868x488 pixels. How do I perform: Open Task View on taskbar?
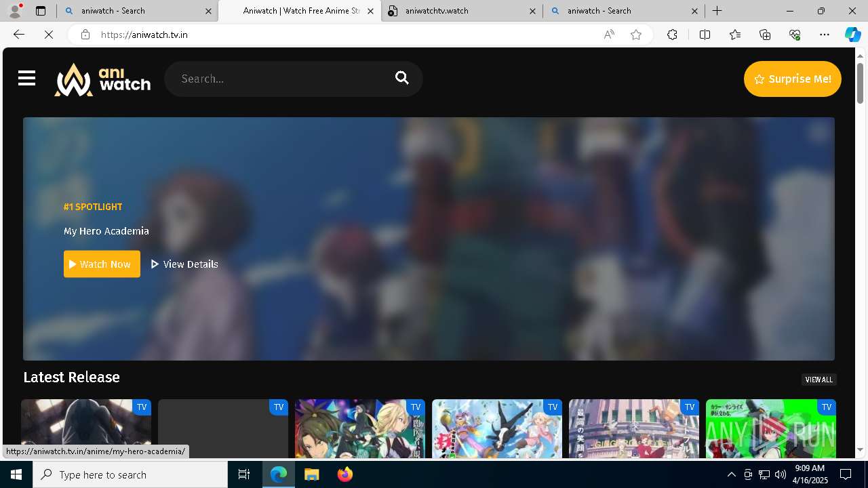click(x=244, y=474)
